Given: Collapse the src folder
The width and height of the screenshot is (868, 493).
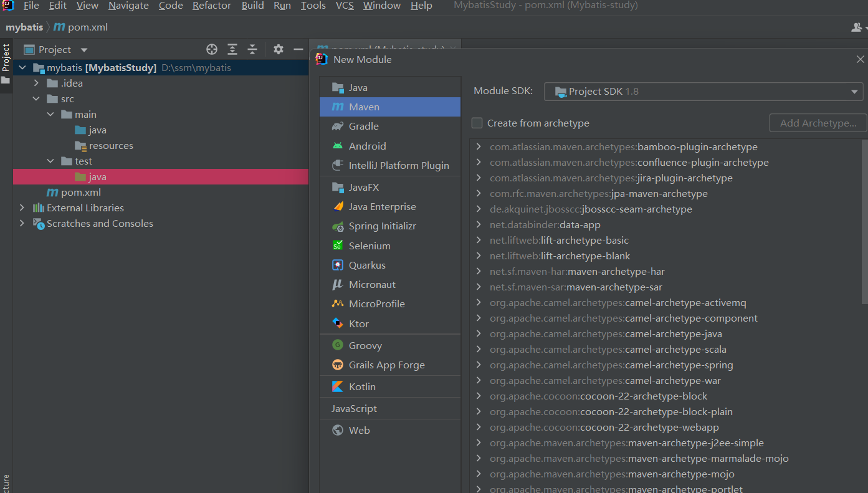Looking at the screenshot, I should [37, 99].
